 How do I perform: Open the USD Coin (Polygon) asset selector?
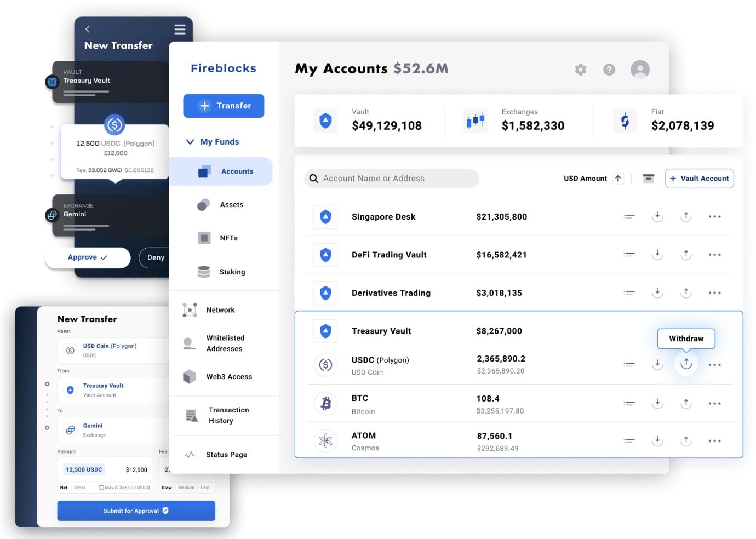[x=113, y=351]
